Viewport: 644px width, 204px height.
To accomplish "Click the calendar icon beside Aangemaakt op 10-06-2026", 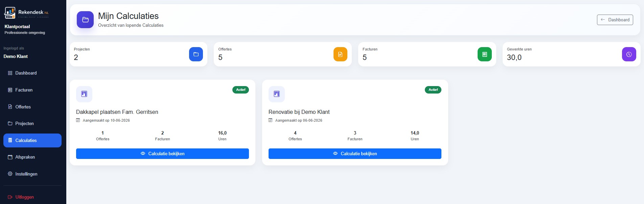I will (78, 120).
